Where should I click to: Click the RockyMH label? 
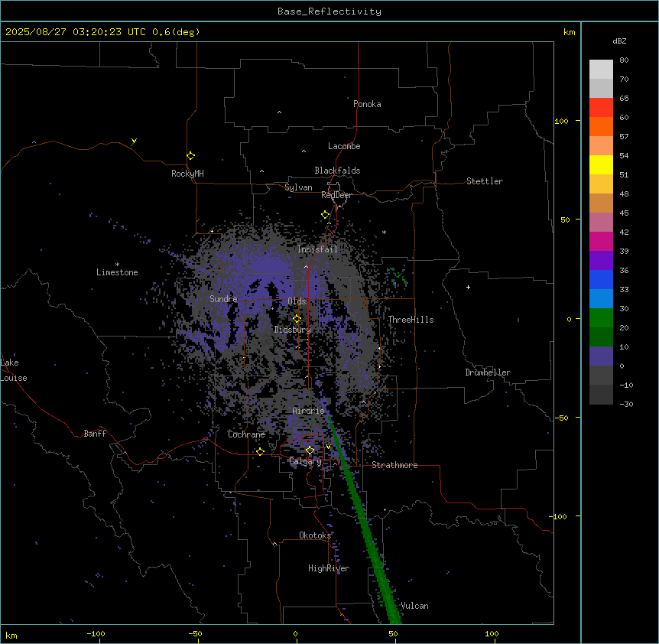pos(187,174)
